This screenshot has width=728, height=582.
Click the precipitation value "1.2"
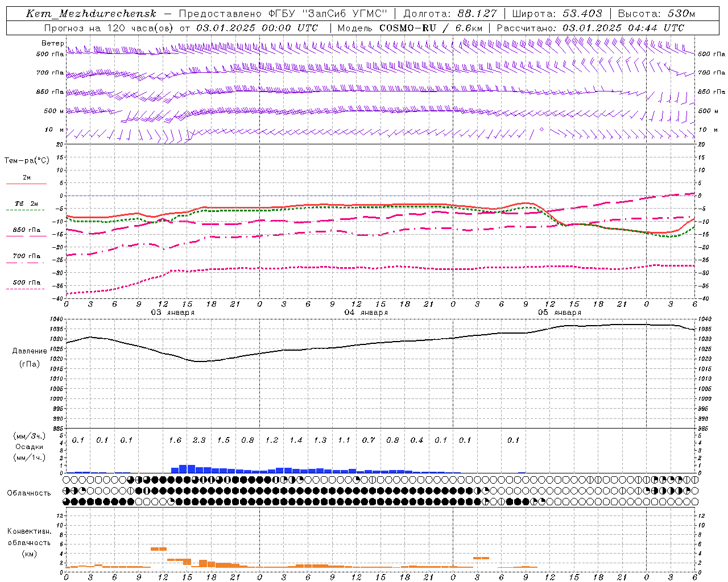pyautogui.click(x=272, y=440)
